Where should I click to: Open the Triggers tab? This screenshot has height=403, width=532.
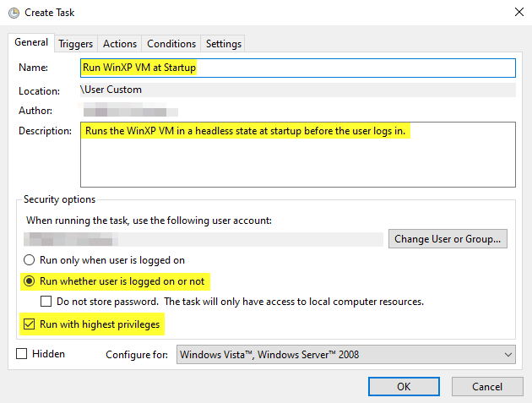coord(76,44)
